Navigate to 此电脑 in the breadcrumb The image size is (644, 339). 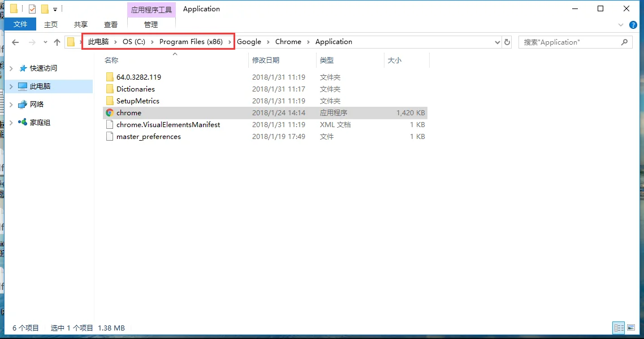coord(98,42)
